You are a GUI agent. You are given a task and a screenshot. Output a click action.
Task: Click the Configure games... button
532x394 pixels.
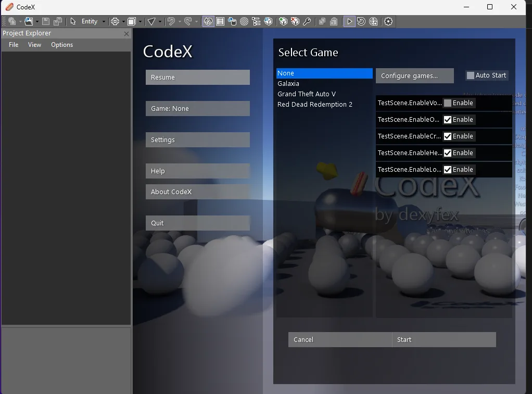(x=414, y=75)
